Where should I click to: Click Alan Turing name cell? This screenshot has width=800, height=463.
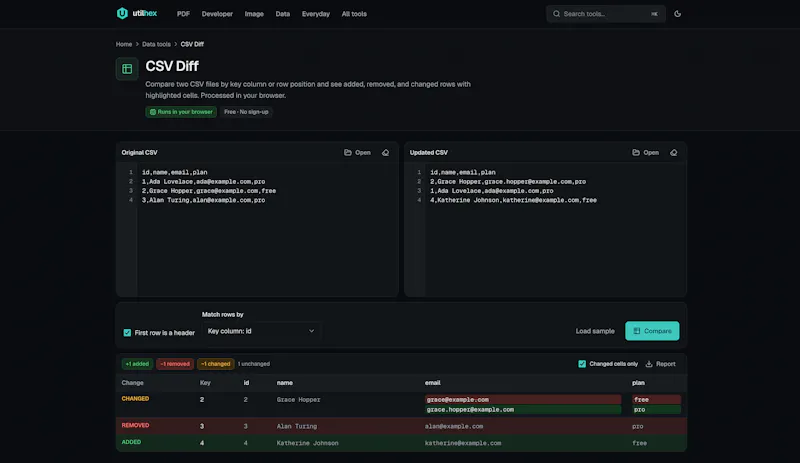coord(297,426)
